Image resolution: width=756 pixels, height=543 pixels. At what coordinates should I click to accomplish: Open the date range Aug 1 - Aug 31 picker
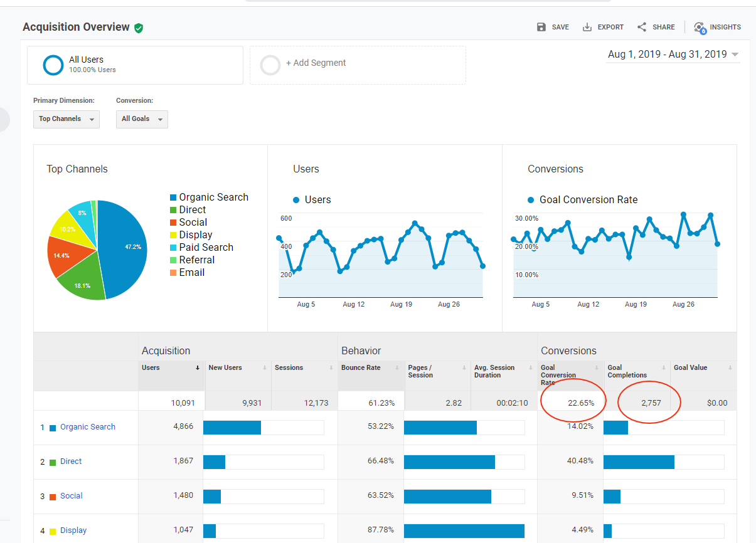(x=673, y=55)
